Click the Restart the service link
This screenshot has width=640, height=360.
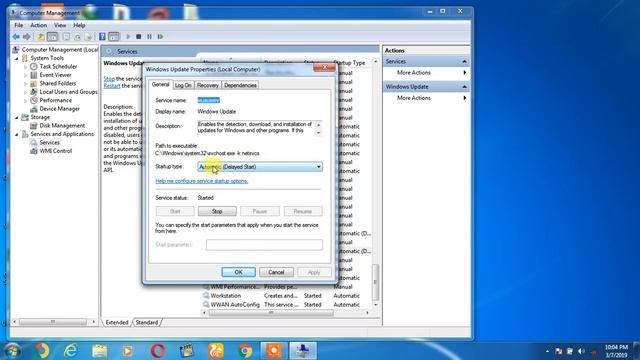112,86
